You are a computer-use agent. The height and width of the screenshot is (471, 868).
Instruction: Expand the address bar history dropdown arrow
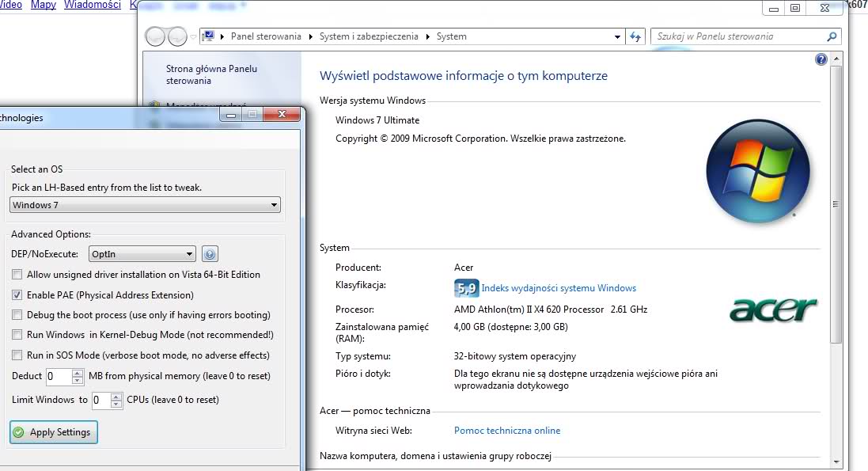617,36
